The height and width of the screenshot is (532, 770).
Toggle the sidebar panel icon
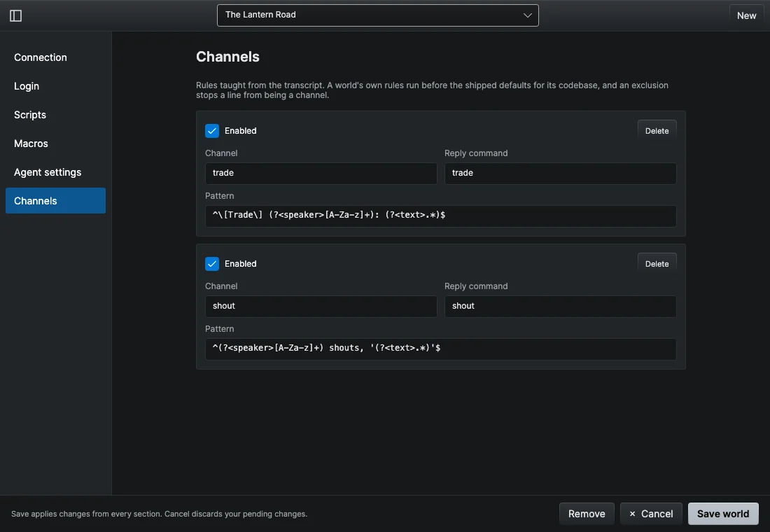pyautogui.click(x=15, y=15)
